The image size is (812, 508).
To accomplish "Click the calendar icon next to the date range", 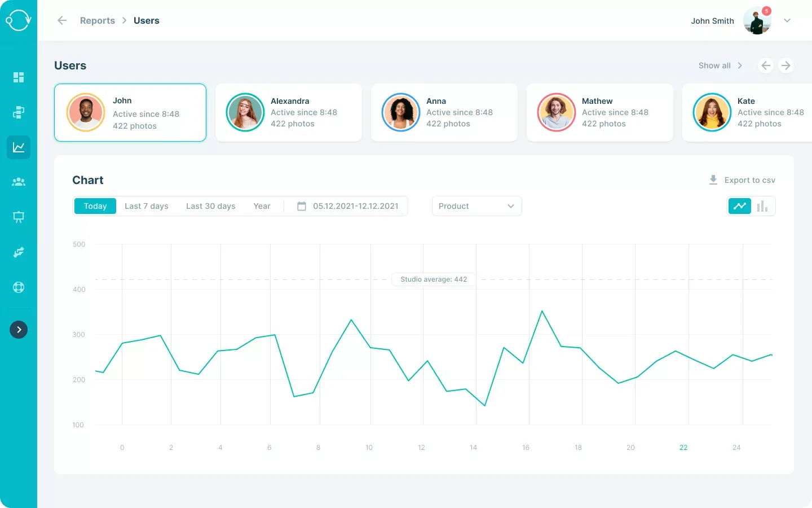I will [302, 206].
